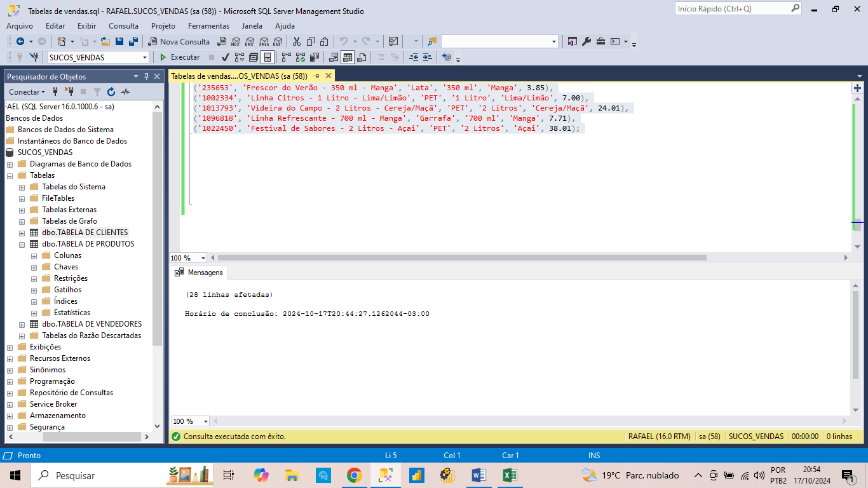Viewport: 868px width, 488px height.
Task: Click the Nova Consulta button
Action: tap(179, 41)
